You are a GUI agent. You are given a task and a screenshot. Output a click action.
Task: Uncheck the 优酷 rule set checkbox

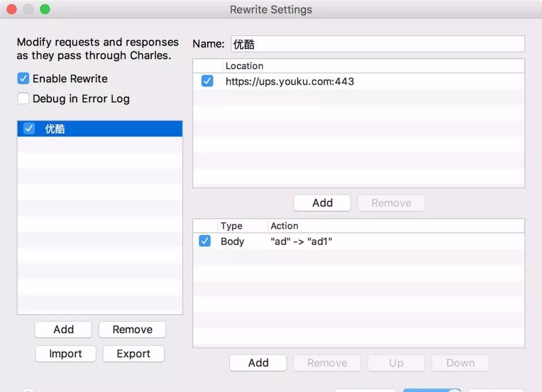coord(29,128)
